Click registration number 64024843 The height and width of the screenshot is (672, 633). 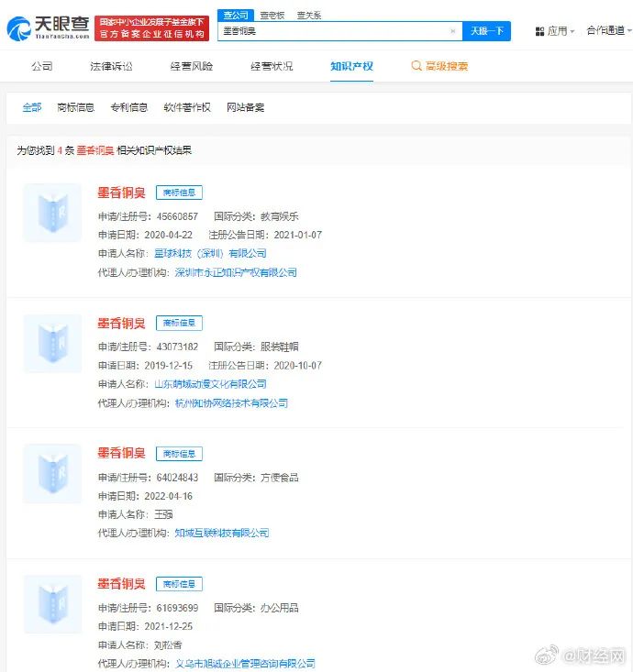177,478
